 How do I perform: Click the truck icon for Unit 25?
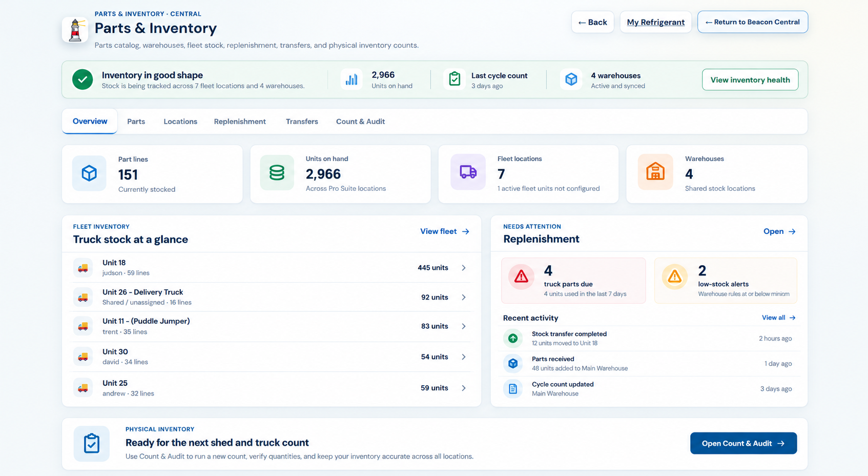click(x=83, y=388)
